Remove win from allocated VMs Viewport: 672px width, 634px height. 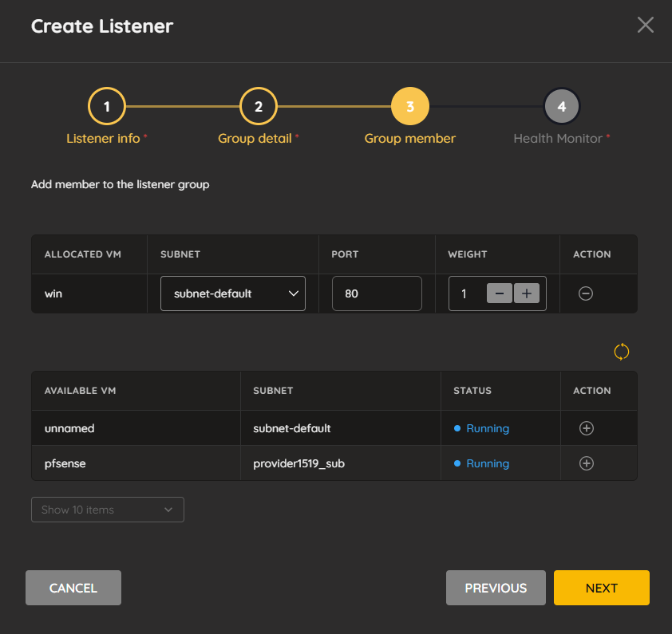(x=586, y=293)
